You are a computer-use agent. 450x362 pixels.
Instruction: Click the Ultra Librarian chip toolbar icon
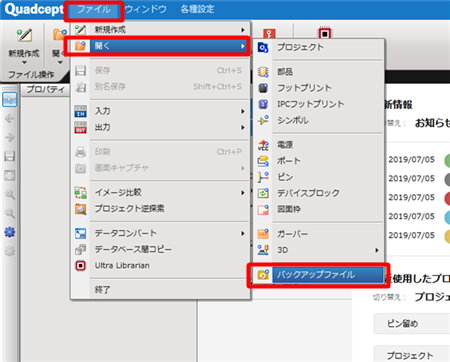(325, 34)
